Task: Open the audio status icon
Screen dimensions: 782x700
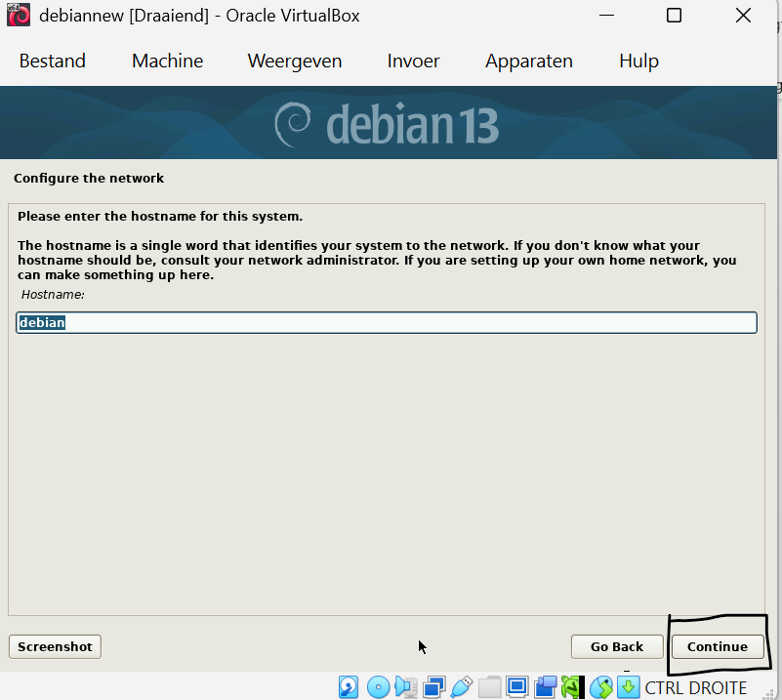Action: (406, 687)
